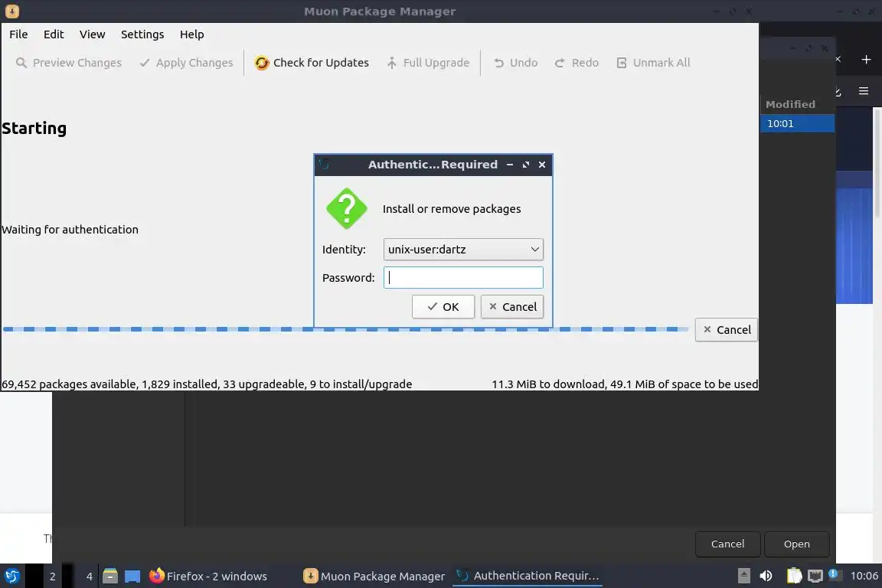Open the Lubuntu start menu icon
This screenshot has height=588, width=882.
pyautogui.click(x=11, y=577)
